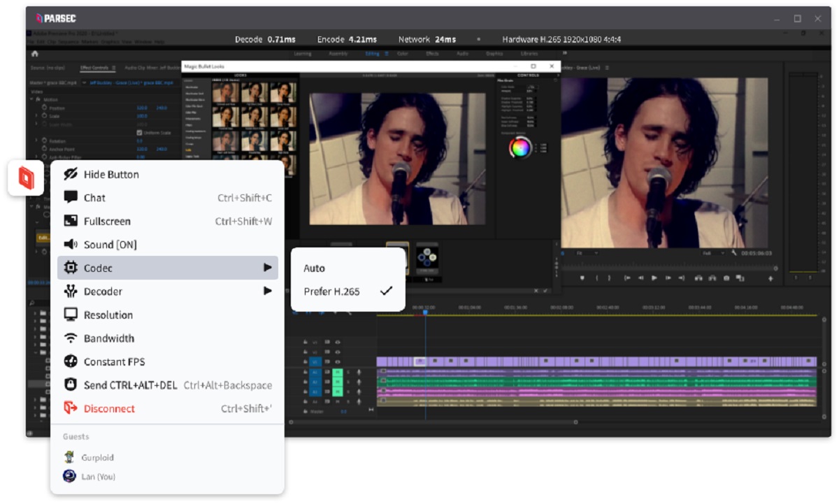Click the timeline horizontal zoom scrollbar
This screenshot has width=839, height=504.
[x=433, y=422]
